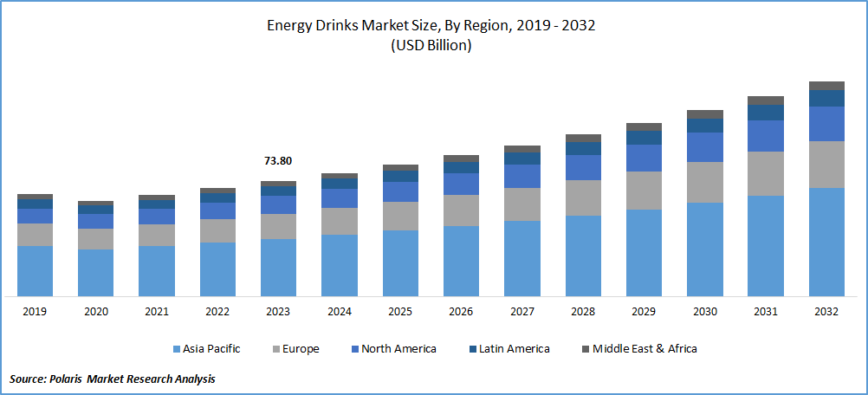Click the Middle East & Africa segment of 2032 bar
The image size is (868, 395).
point(826,86)
